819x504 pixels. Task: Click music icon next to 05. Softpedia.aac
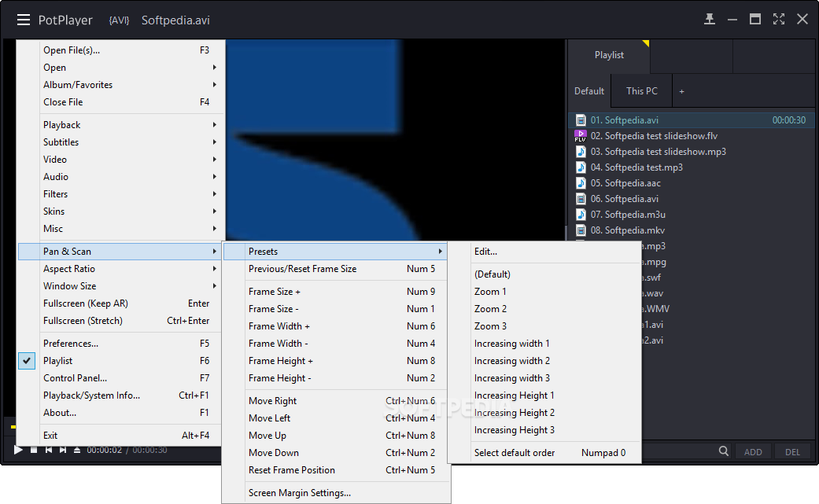pos(581,183)
